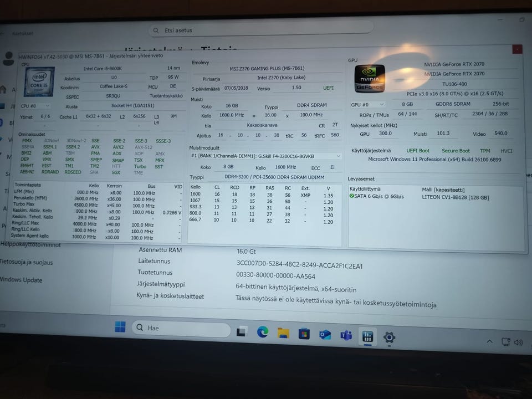This screenshot has width=532, height=399.
Task: Click the UEFI Boot indicator
Action: point(418,151)
